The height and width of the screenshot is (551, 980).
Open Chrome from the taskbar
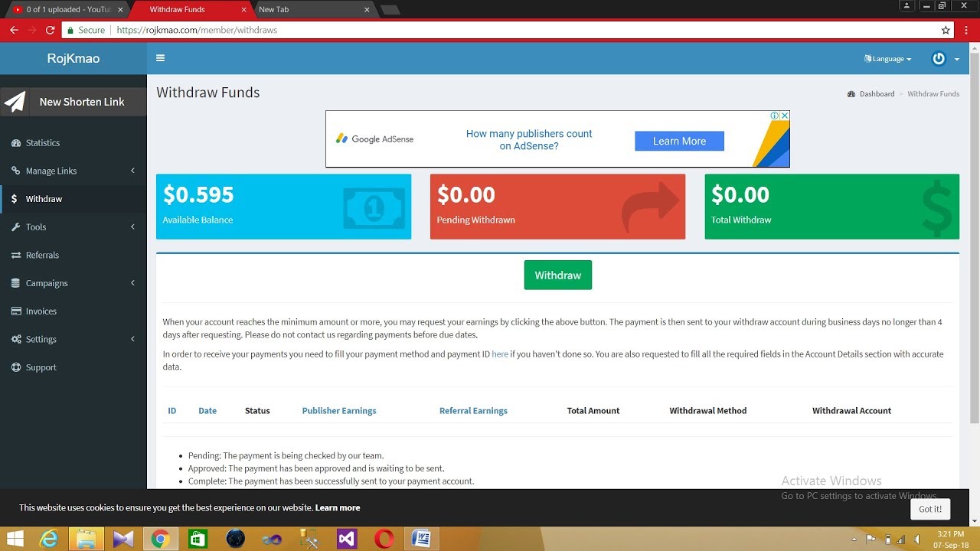[160, 539]
